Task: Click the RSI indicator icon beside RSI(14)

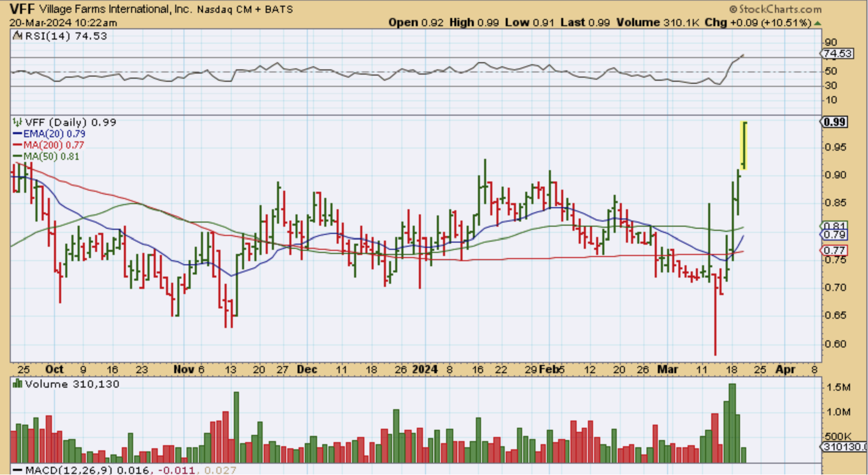Action: click(17, 35)
